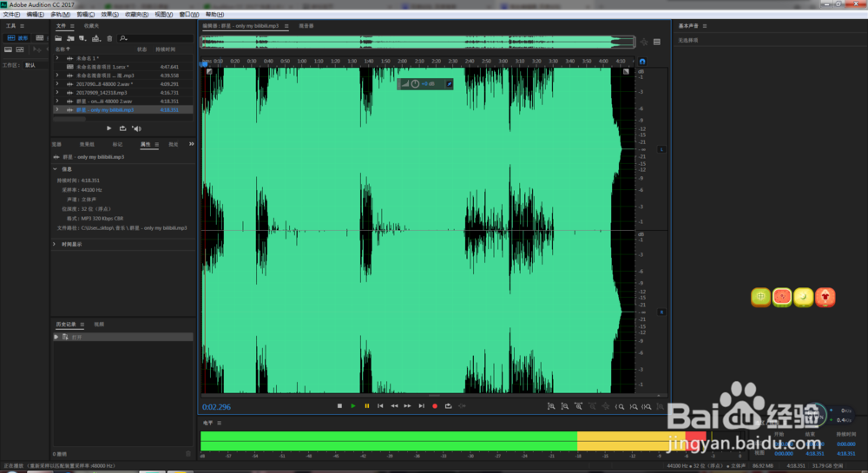Open the 效果(S) menu

click(x=109, y=15)
